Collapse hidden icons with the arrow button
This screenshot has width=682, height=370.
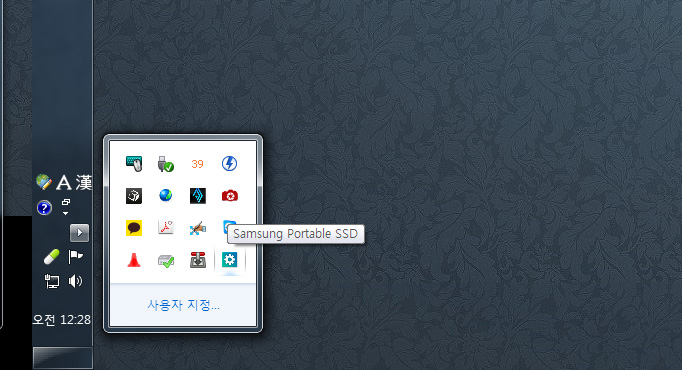(80, 233)
